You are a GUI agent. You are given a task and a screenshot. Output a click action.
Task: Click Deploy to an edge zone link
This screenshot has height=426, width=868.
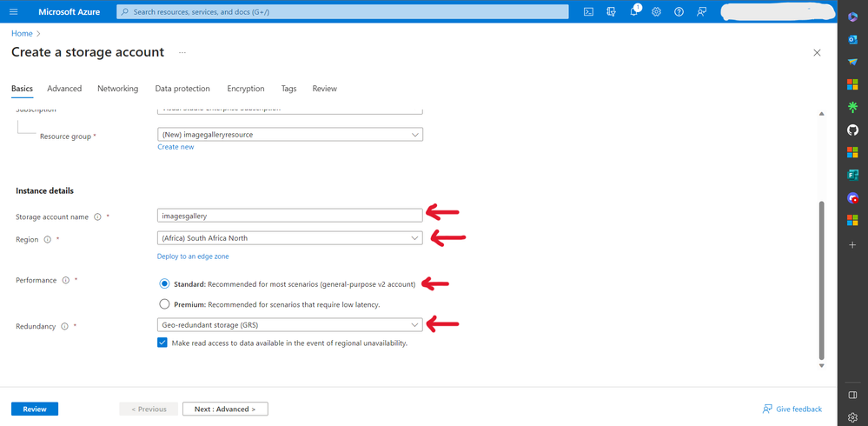[193, 256]
